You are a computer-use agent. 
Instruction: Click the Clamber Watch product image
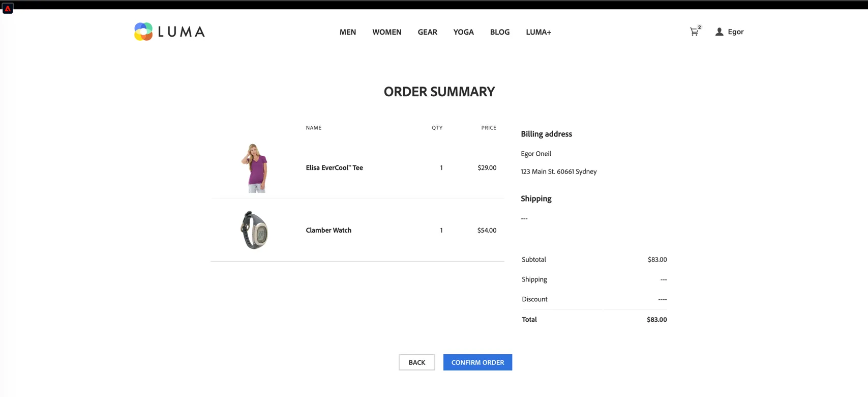tap(254, 230)
